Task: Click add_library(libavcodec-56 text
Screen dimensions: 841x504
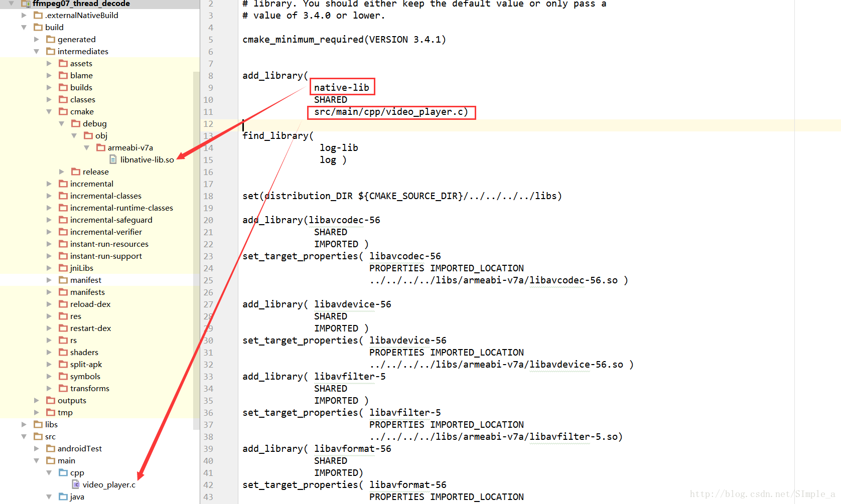Action: click(x=311, y=220)
